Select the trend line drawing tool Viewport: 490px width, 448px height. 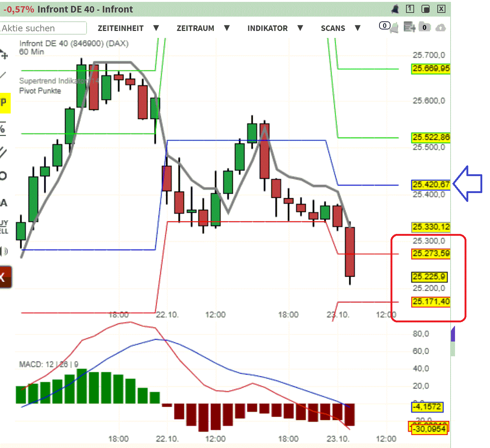[3, 76]
